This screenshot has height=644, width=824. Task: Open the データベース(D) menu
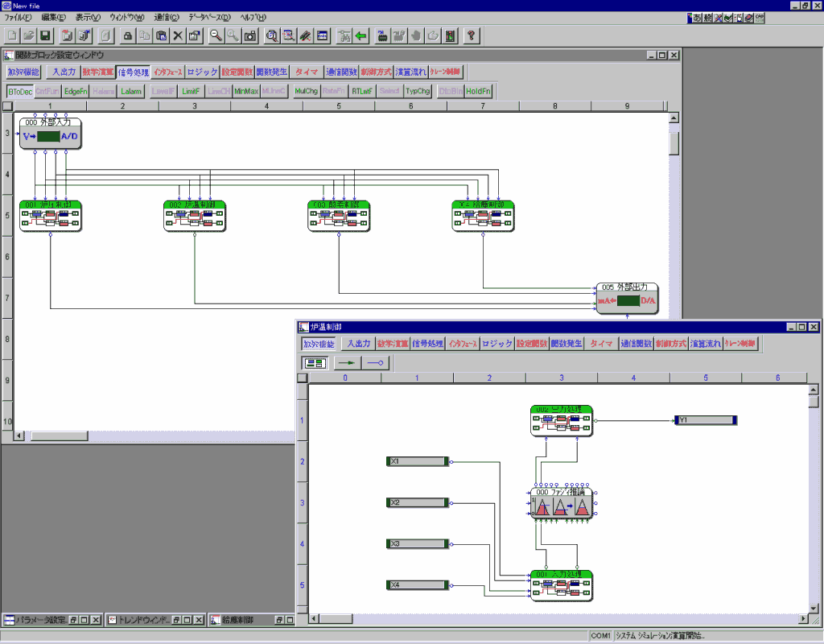[209, 18]
